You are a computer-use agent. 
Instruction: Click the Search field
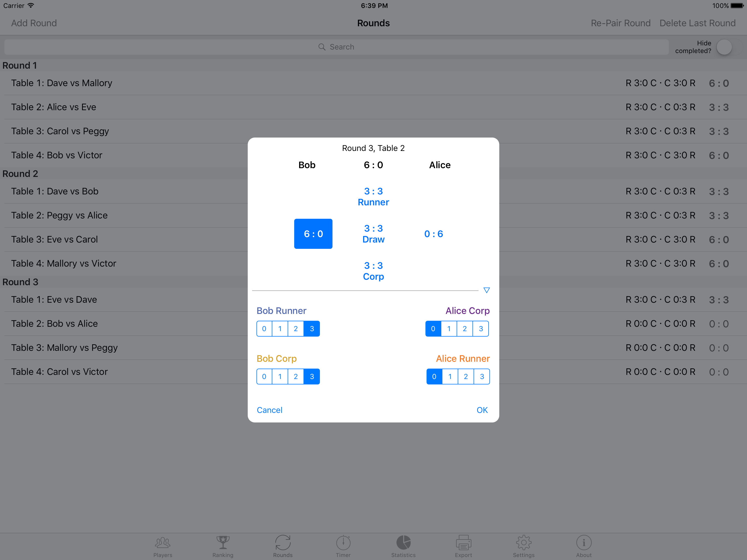pyautogui.click(x=336, y=47)
